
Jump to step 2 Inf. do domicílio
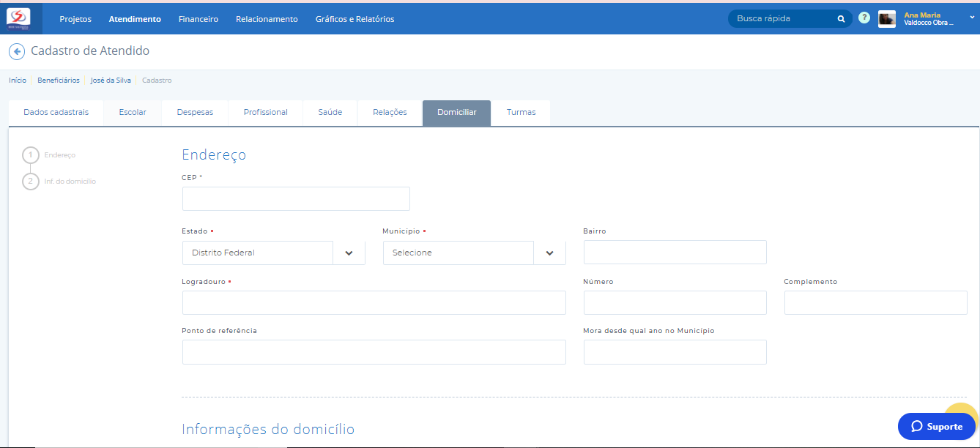point(31,181)
